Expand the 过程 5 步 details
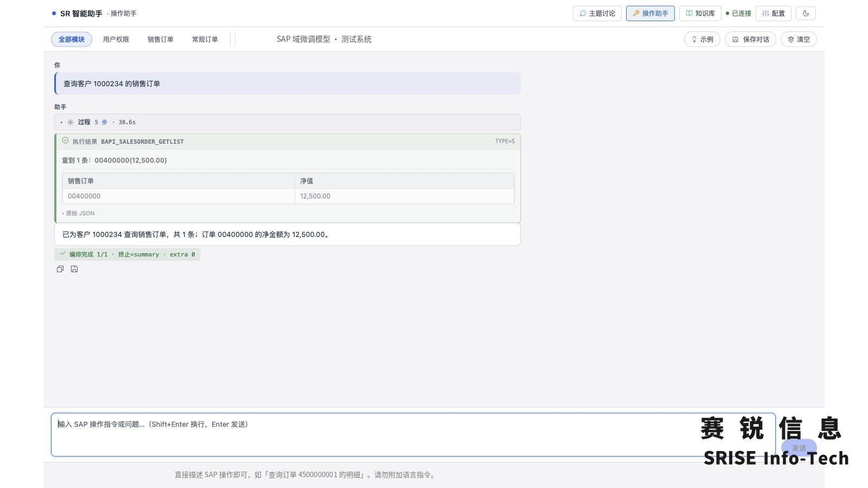 (288, 122)
